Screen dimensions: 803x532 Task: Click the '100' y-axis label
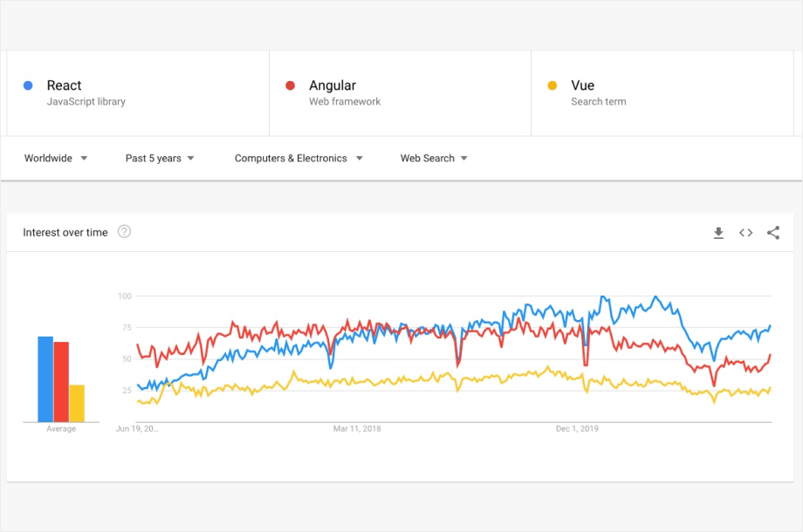coord(125,297)
